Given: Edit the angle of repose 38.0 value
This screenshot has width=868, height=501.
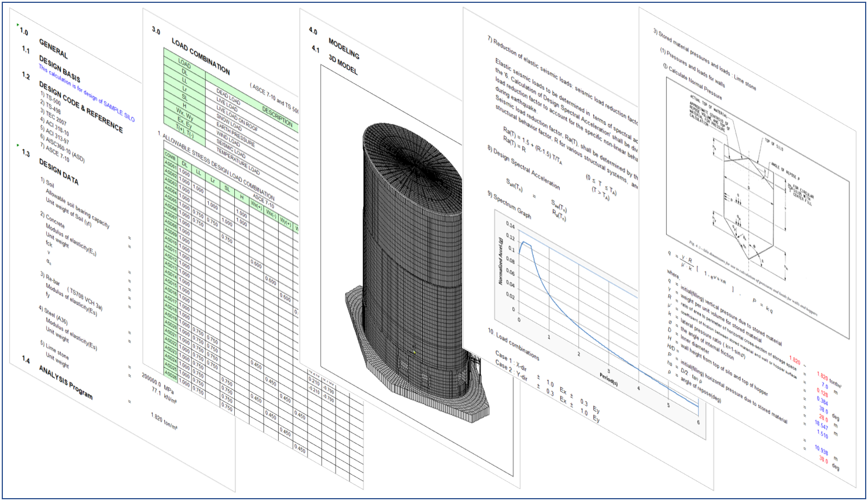Looking at the screenshot, I should [x=823, y=461].
